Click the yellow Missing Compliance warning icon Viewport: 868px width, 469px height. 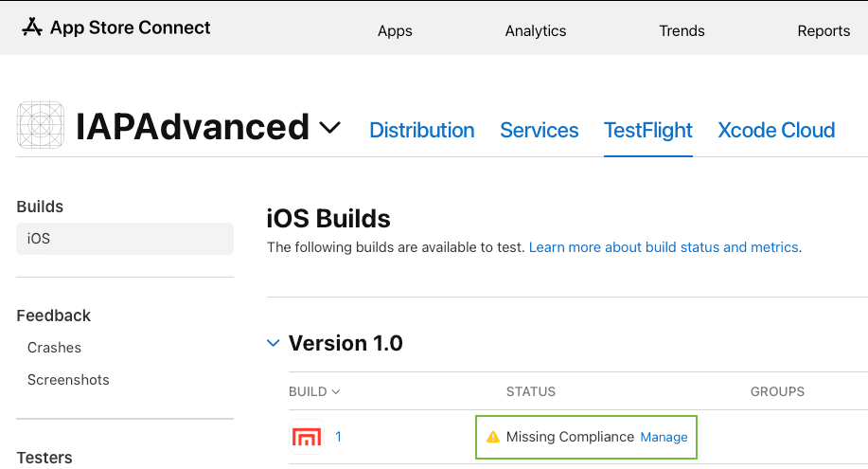click(x=492, y=437)
